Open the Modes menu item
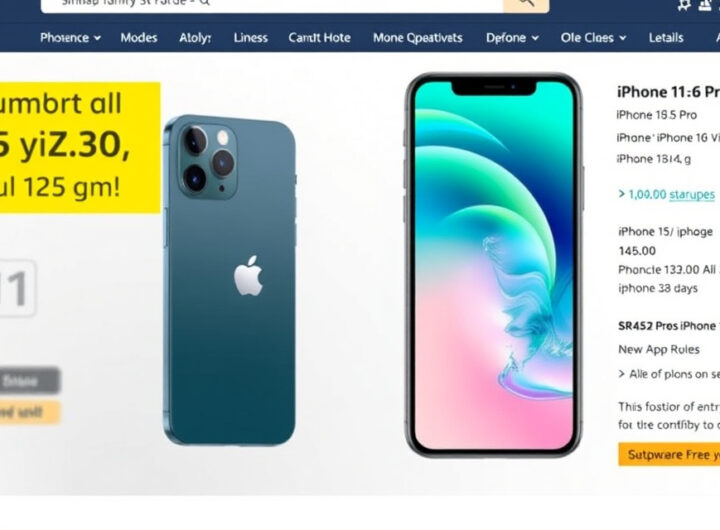Image resolution: width=720 pixels, height=530 pixels. coord(139,38)
